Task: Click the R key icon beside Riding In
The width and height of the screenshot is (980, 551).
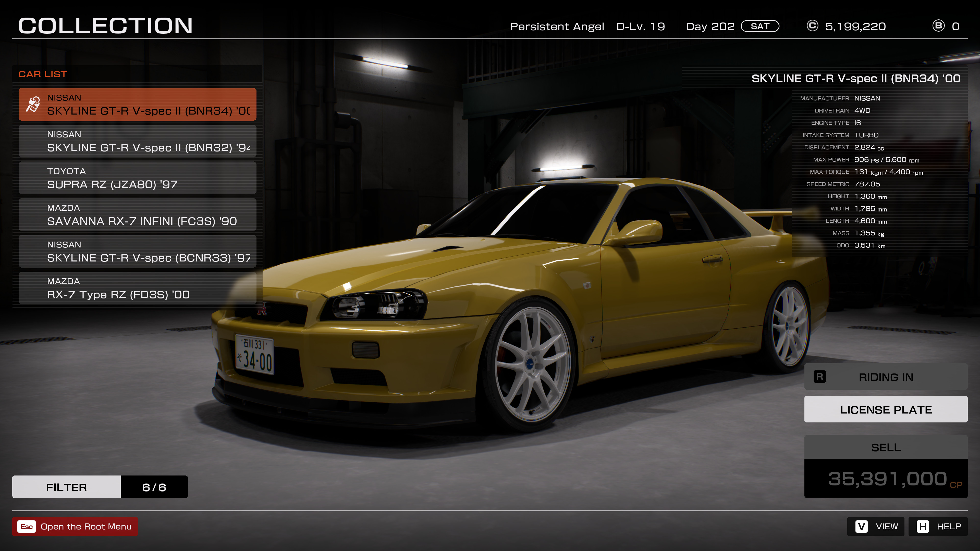Action: pos(819,377)
